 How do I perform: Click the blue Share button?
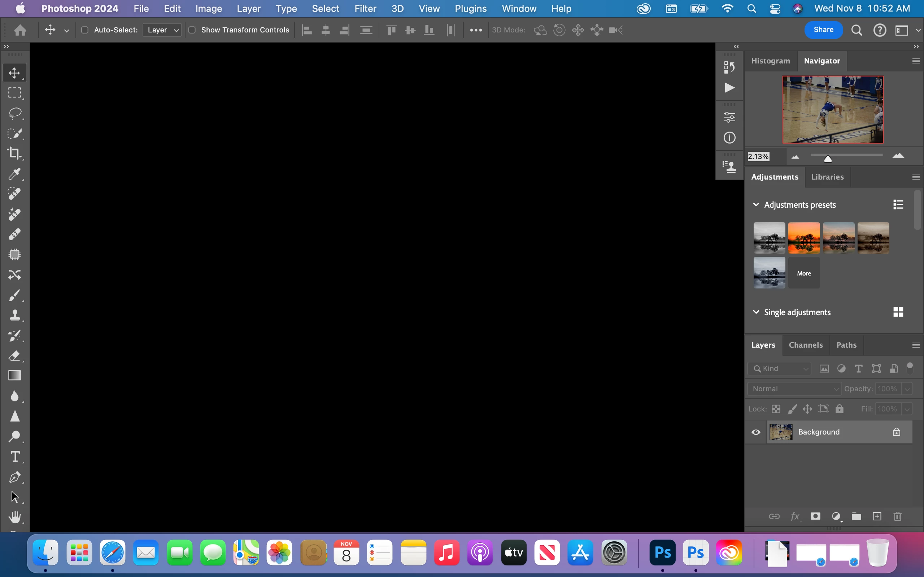(823, 30)
